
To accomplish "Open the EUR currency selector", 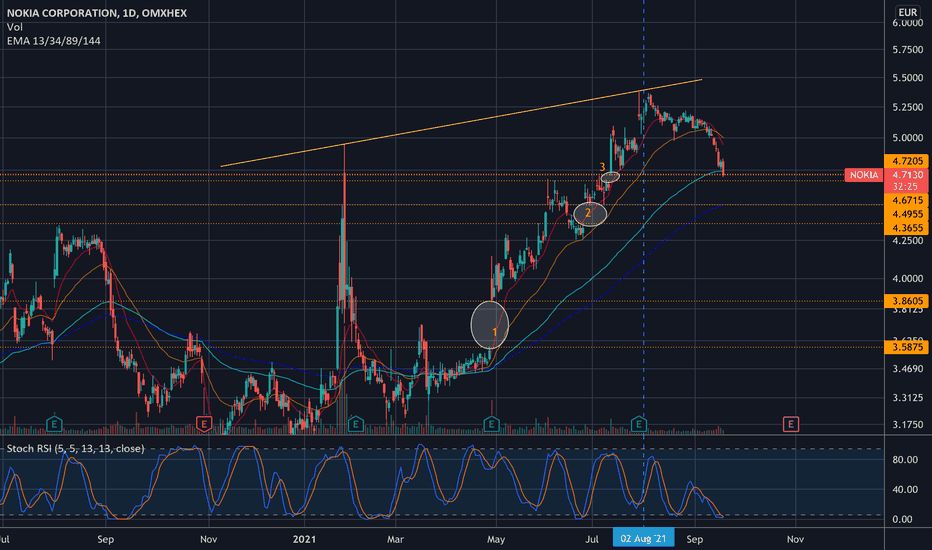I will 907,12.
